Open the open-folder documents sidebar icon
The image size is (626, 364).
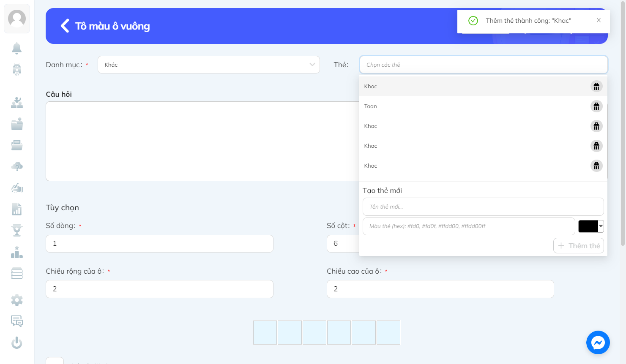point(17,145)
